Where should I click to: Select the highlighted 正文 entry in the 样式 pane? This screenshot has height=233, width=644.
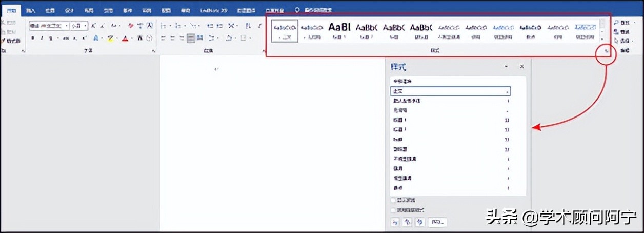point(451,91)
